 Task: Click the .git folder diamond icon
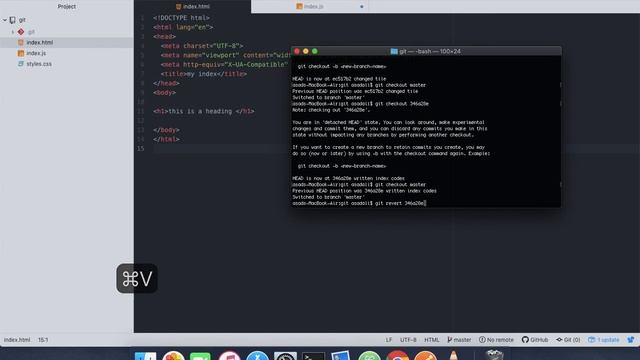[21, 31]
